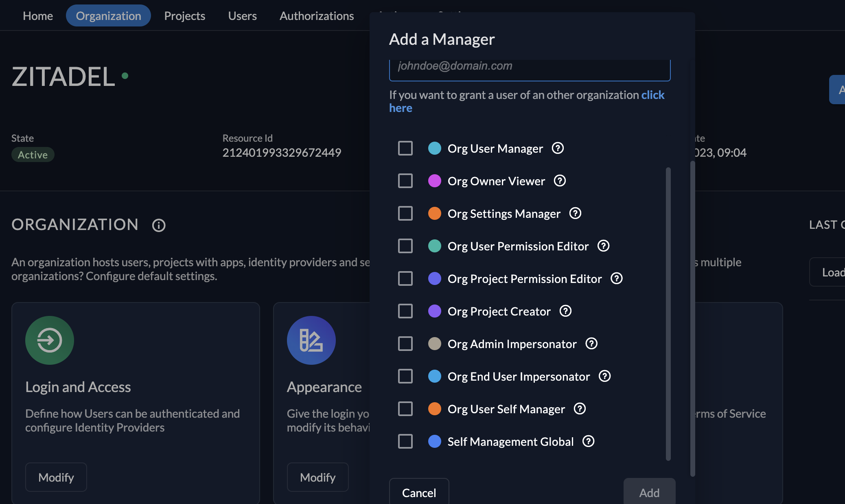Open help for Org User Manager role
The height and width of the screenshot is (504, 845).
[558, 148]
